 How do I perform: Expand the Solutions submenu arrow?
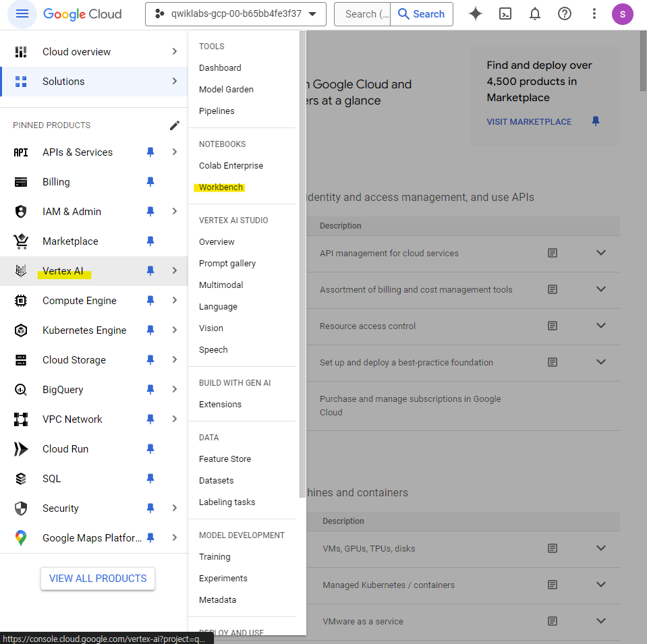pyautogui.click(x=175, y=82)
